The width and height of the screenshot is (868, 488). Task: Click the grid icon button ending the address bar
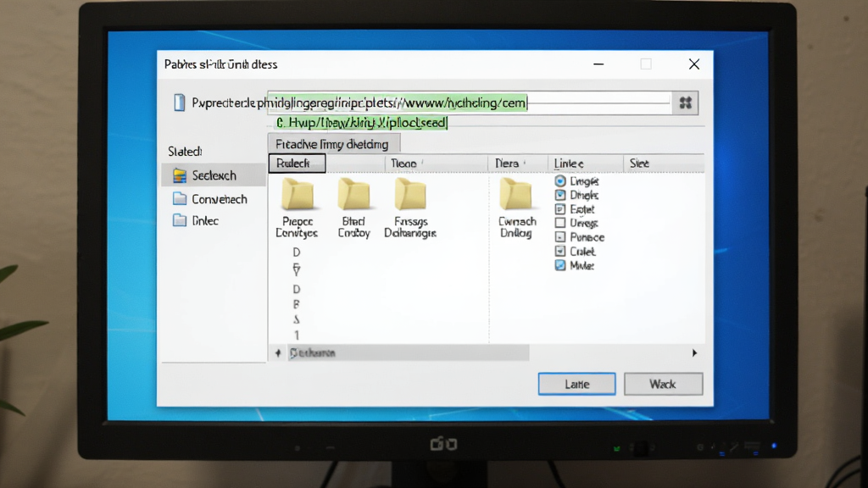[685, 103]
